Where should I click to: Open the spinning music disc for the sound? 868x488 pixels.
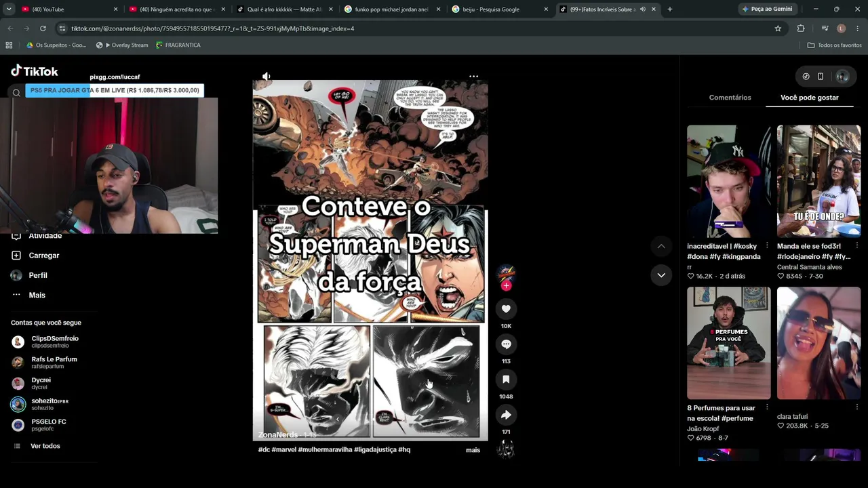(x=506, y=449)
